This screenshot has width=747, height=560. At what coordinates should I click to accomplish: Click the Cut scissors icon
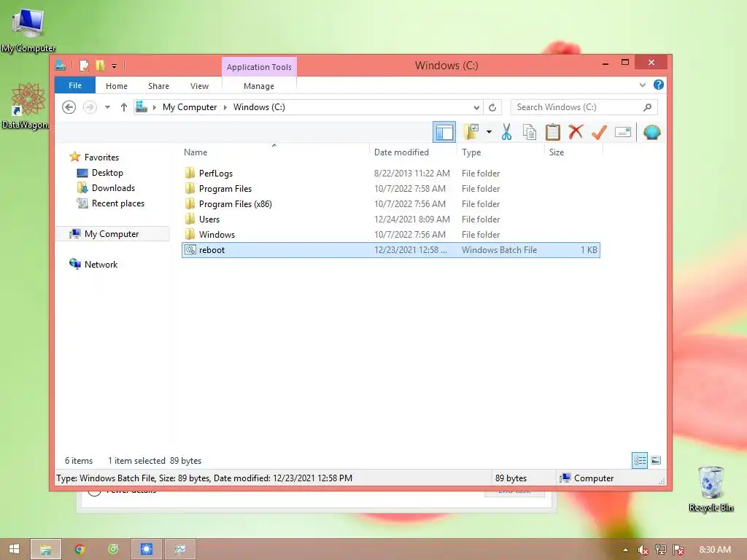pos(506,132)
